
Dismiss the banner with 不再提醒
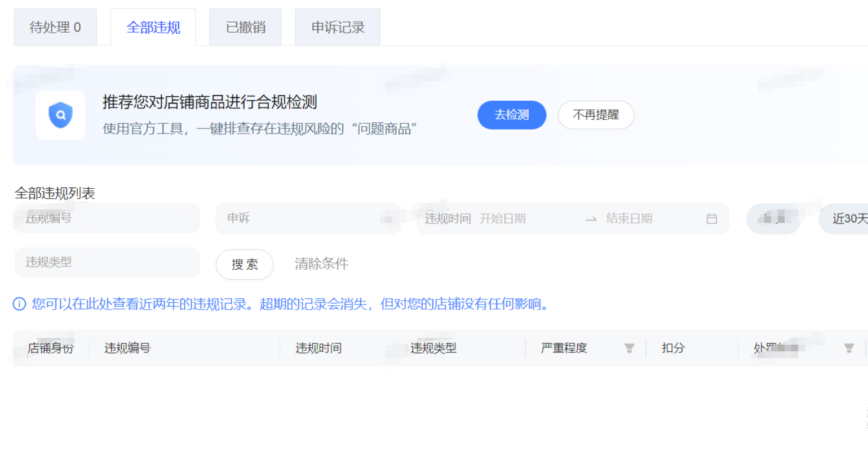[x=596, y=115]
